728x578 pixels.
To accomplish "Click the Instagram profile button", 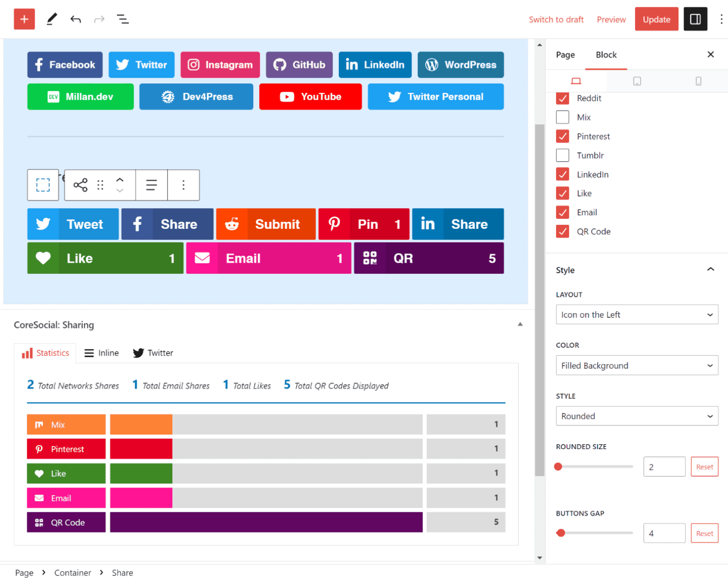I will pyautogui.click(x=220, y=65).
